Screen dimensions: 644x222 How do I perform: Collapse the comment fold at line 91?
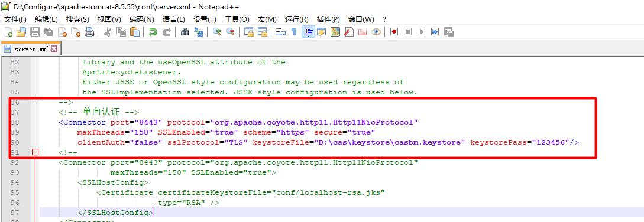[x=35, y=152]
